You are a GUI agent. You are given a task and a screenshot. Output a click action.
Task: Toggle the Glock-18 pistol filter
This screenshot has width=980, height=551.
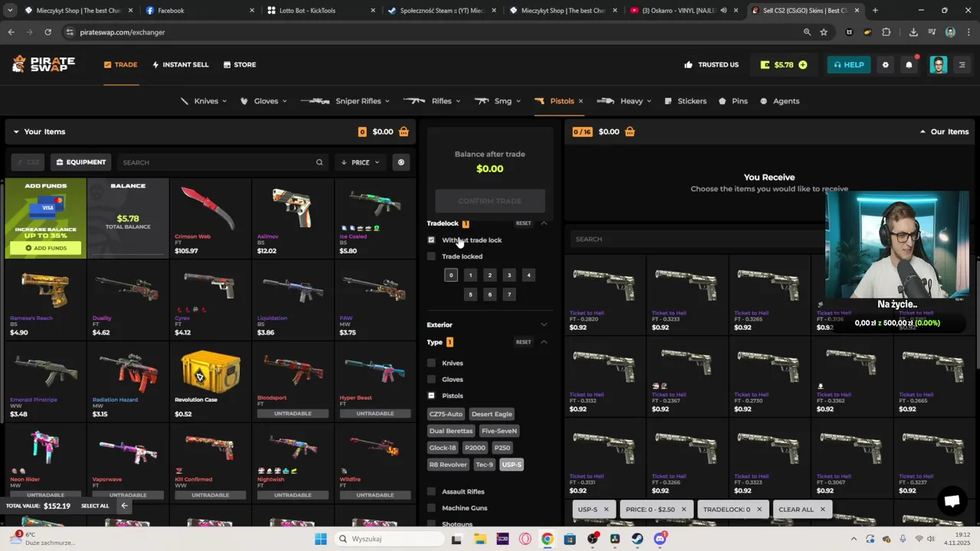[x=443, y=448]
